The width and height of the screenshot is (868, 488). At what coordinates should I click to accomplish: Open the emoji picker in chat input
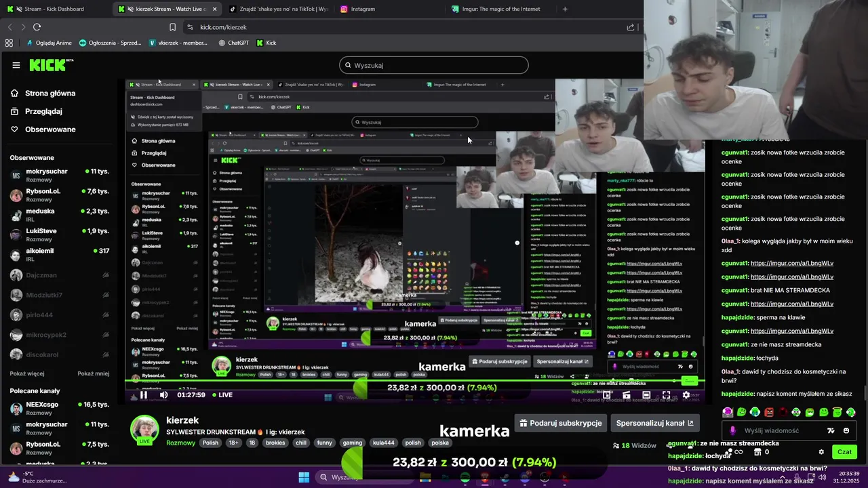(846, 430)
